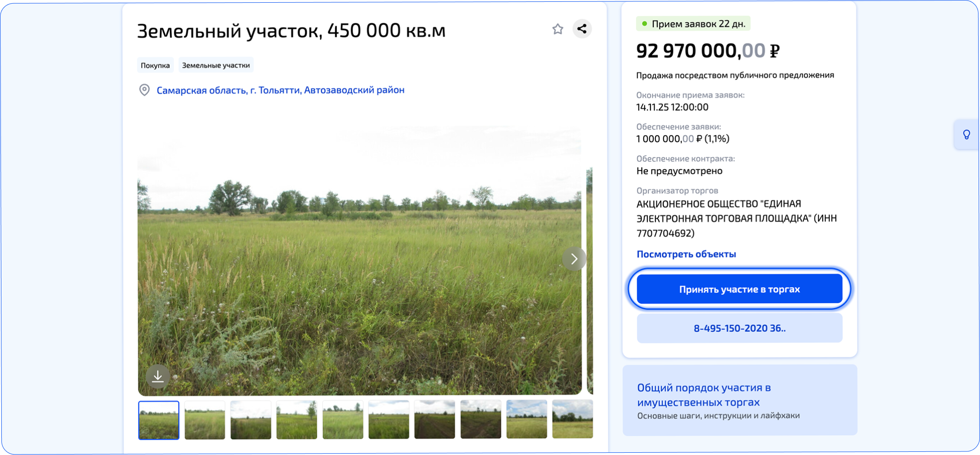Open the Земельные участки category tag
The image size is (980, 455).
click(x=216, y=65)
